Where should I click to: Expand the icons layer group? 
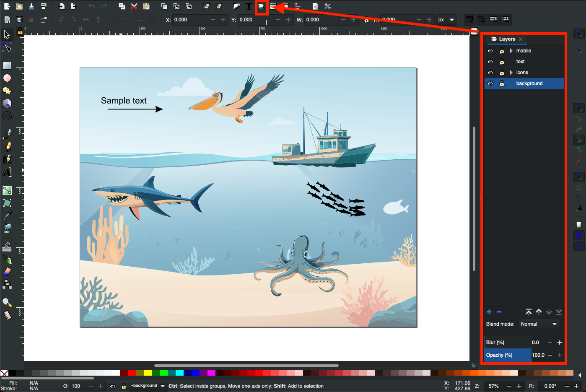(511, 72)
